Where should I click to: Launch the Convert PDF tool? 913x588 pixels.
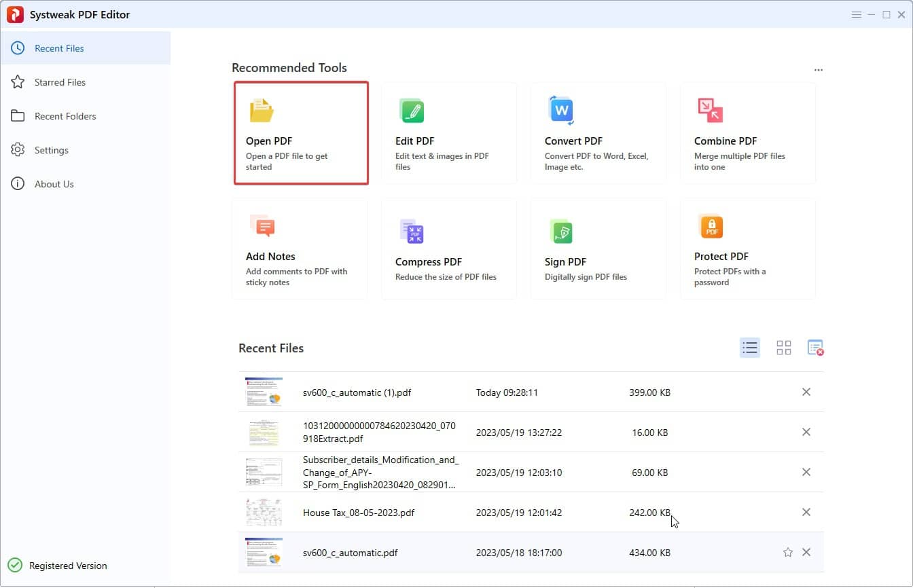(x=598, y=132)
